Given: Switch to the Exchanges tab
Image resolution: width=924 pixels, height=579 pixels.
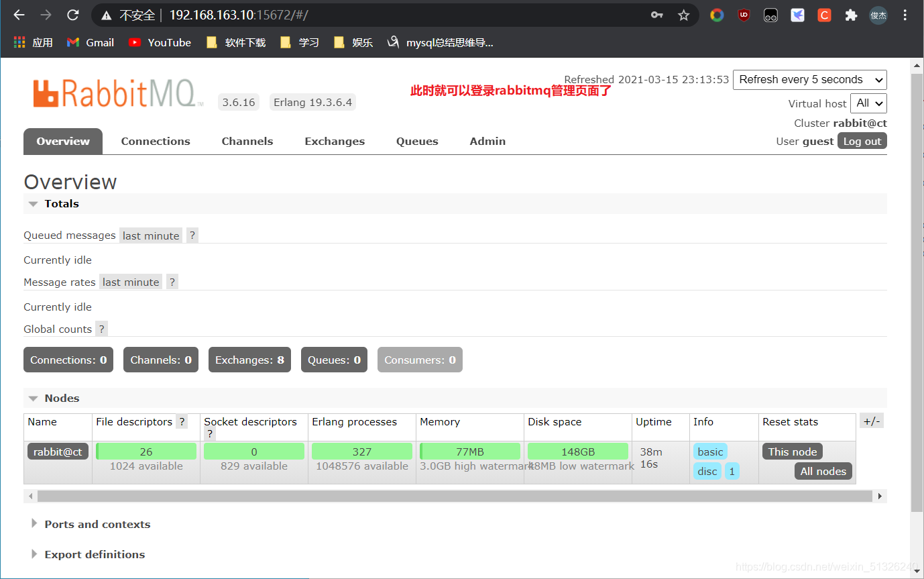Looking at the screenshot, I should (x=335, y=142).
